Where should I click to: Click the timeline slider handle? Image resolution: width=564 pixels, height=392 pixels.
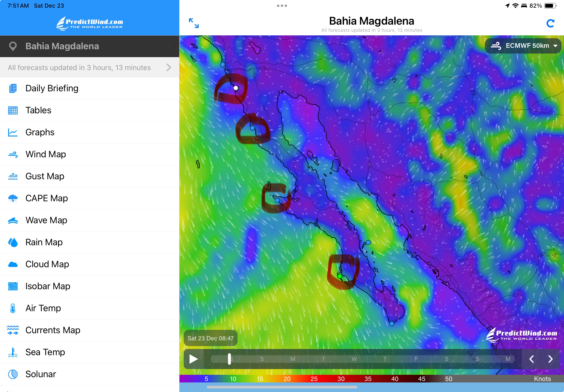click(x=229, y=359)
